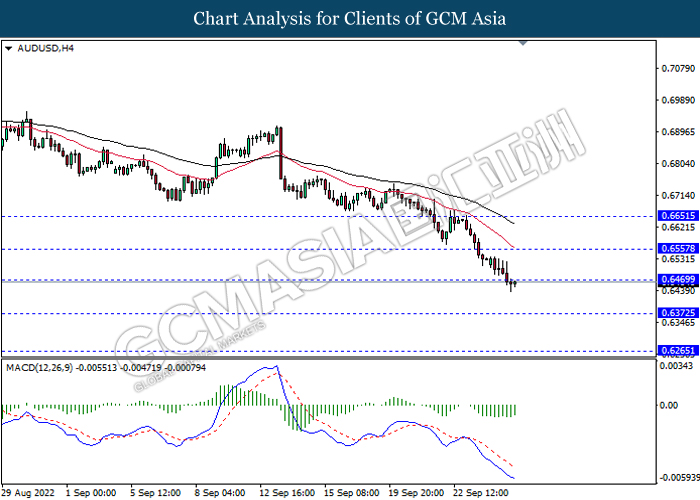This screenshot has width=700, height=500.
Task: Click the 0.65315 price axis value
Action: click(678, 259)
